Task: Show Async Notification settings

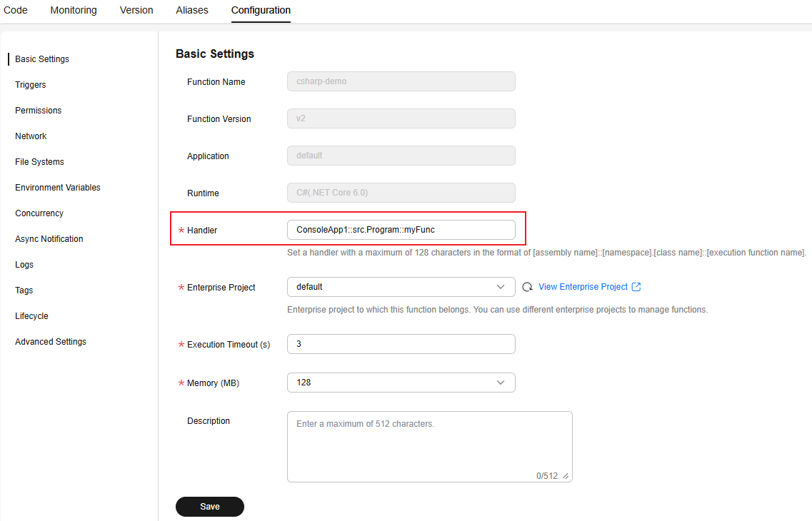Action: [49, 239]
